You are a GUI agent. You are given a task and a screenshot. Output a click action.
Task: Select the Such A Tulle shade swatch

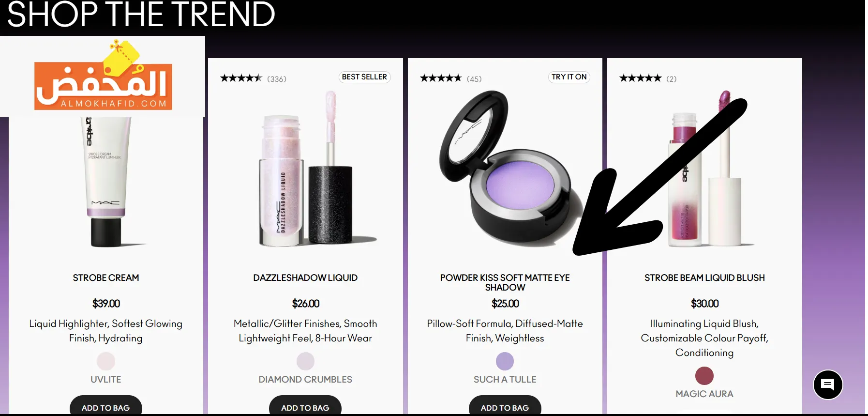click(505, 361)
